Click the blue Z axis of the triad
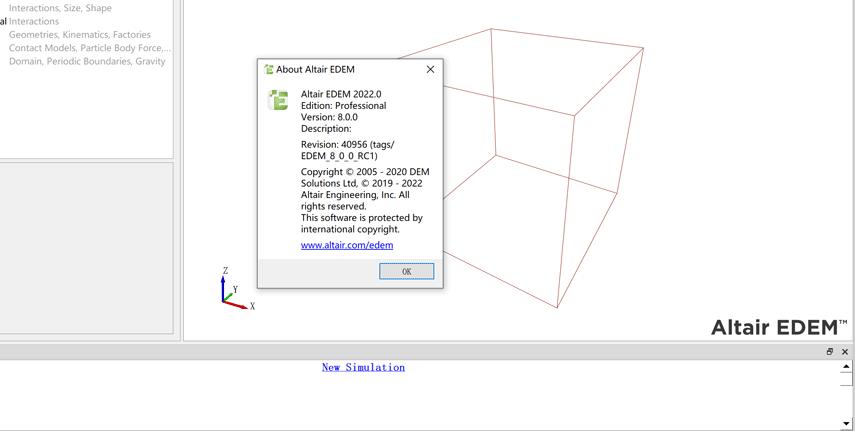The image size is (855, 431). (223, 288)
